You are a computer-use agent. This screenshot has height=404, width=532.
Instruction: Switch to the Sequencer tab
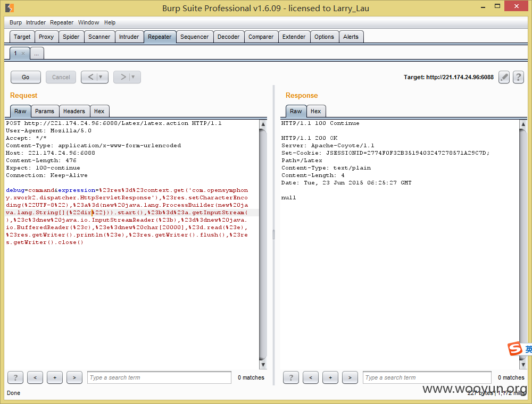tap(194, 37)
